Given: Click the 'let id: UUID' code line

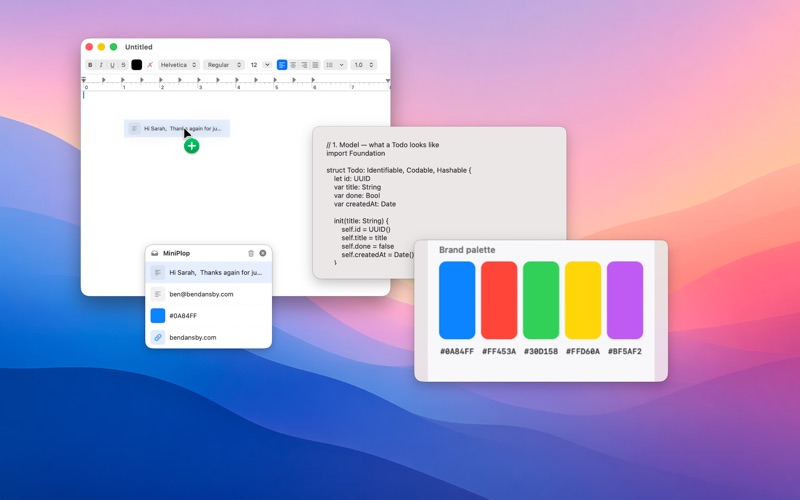Looking at the screenshot, I should (x=352, y=179).
